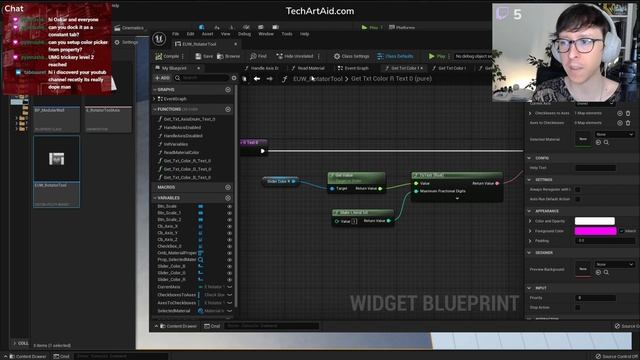The image size is (640, 360).
Task: Expand the CurrentAxis variable dropdown arrow
Action: click(229, 287)
